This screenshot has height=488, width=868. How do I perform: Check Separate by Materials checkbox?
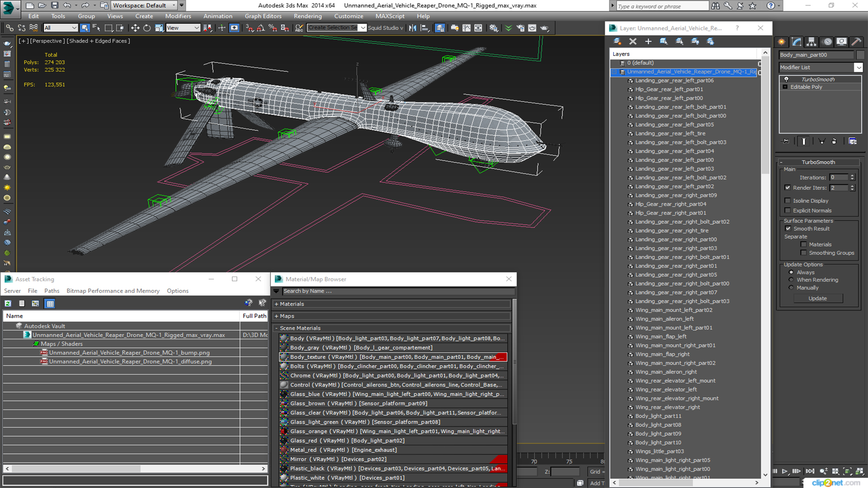[x=803, y=244]
